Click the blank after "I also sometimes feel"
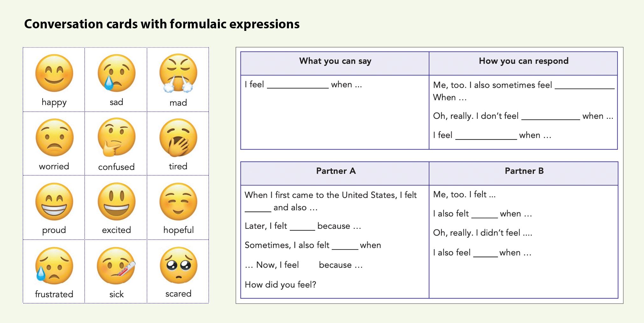The width and height of the screenshot is (644, 323). (x=585, y=86)
